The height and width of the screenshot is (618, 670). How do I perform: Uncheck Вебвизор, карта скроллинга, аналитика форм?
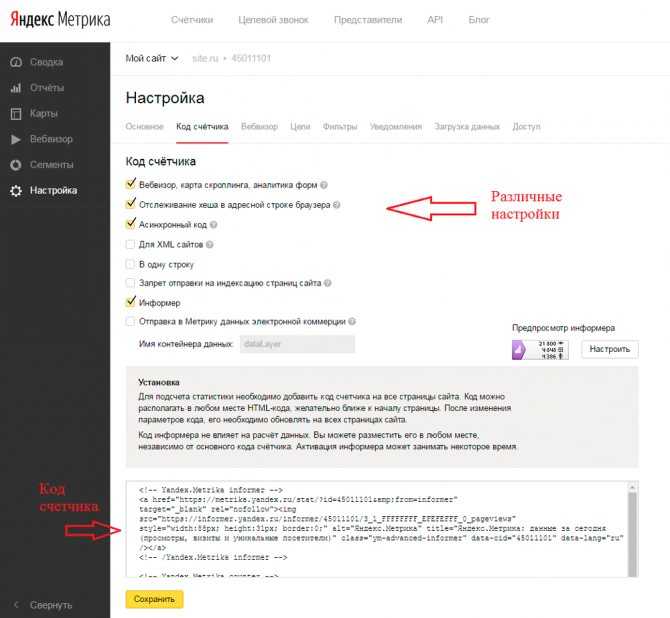point(130,184)
